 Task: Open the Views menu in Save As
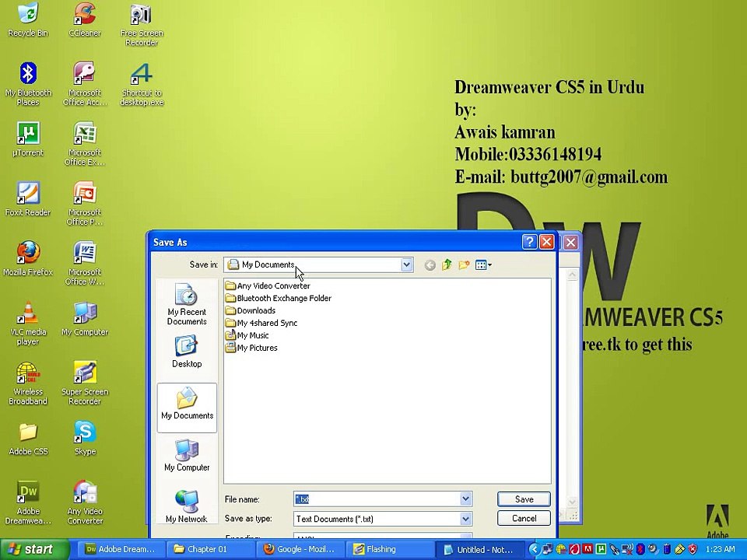click(483, 264)
